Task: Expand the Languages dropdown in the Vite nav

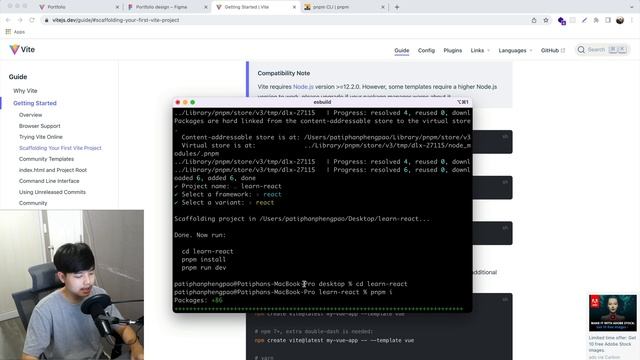Action: (x=515, y=50)
